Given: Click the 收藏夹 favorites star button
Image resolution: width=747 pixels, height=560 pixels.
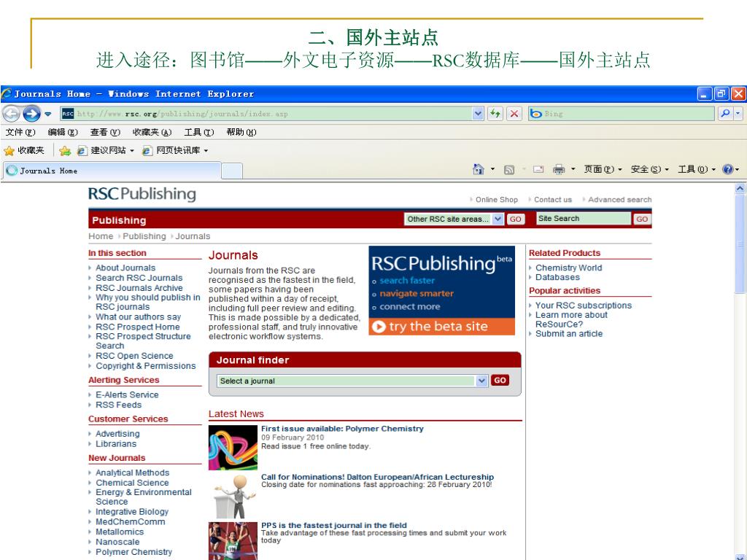Looking at the screenshot, I should coord(24,150).
